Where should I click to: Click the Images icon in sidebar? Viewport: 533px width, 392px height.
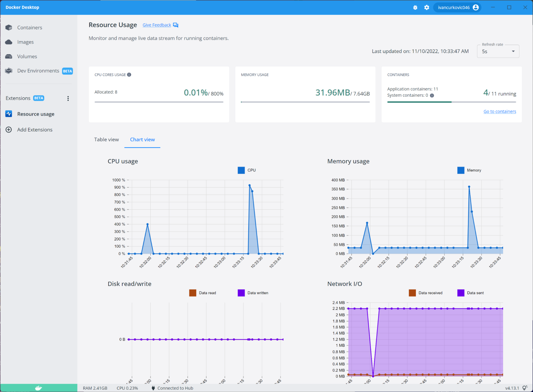(x=9, y=41)
